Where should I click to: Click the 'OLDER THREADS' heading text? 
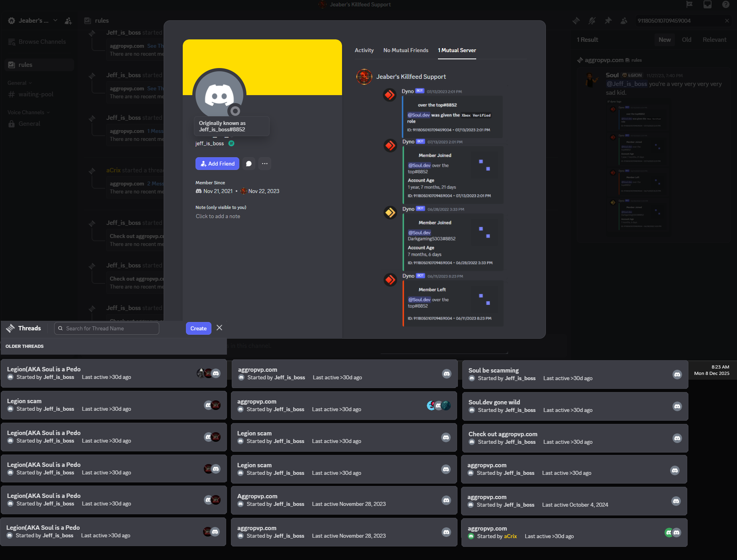tap(25, 346)
